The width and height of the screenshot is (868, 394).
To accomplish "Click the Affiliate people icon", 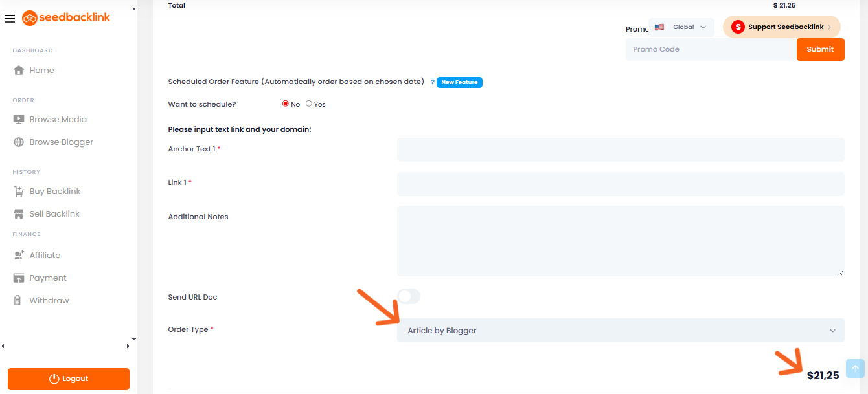I will click(19, 255).
